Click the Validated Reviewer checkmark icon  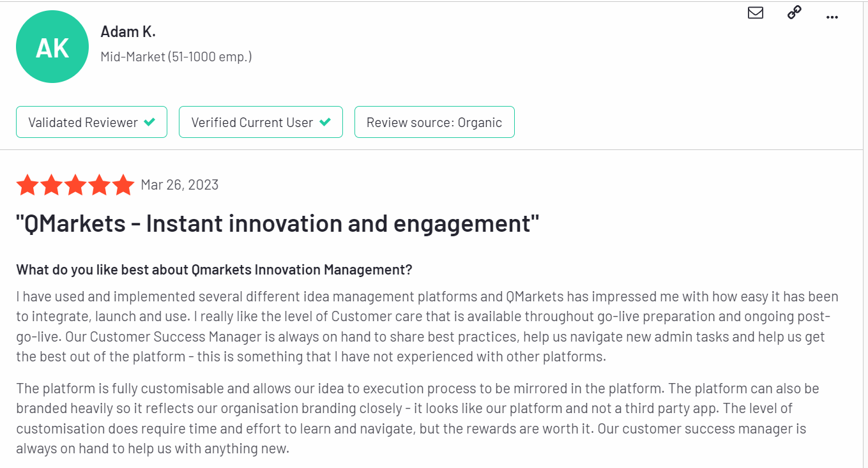tap(149, 122)
